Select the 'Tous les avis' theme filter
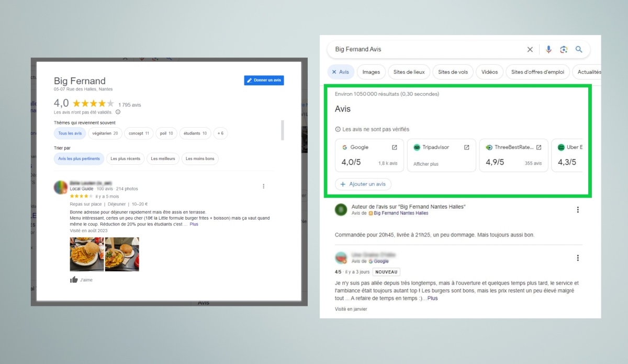The image size is (628, 364). [x=70, y=133]
